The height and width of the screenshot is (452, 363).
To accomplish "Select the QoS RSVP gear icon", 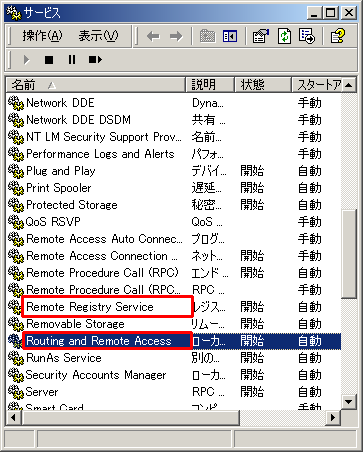I will pos(16,222).
